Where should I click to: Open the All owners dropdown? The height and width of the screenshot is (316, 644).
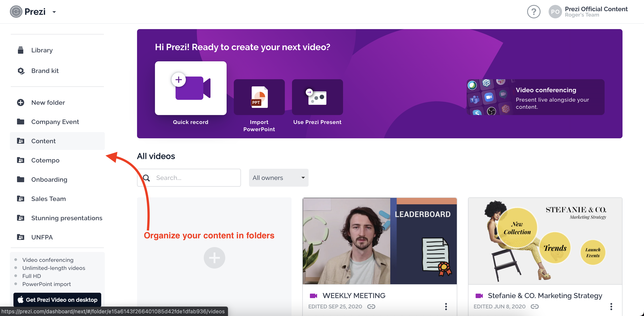279,178
